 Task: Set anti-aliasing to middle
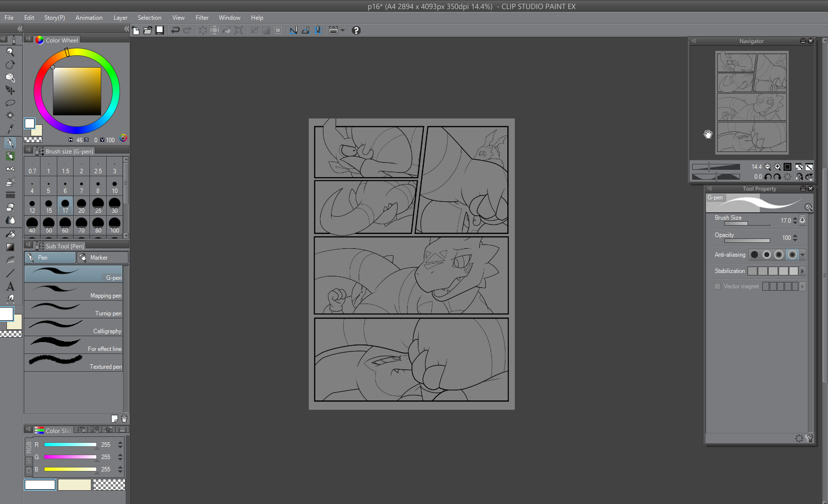tap(779, 255)
